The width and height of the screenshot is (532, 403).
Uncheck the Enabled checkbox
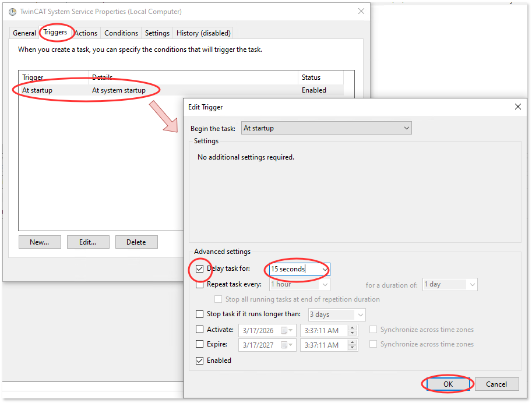point(200,360)
